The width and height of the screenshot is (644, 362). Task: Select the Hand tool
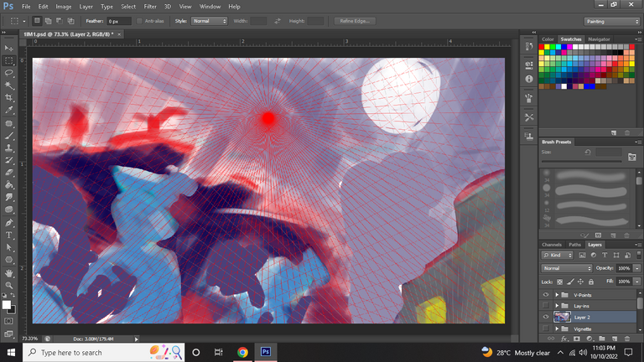8,273
